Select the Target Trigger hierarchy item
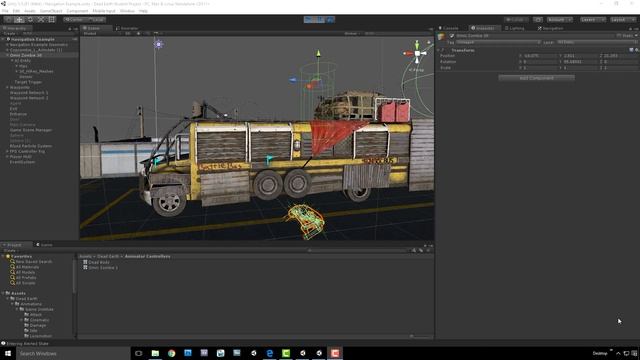Screen dimensions: 640x360 [28, 82]
